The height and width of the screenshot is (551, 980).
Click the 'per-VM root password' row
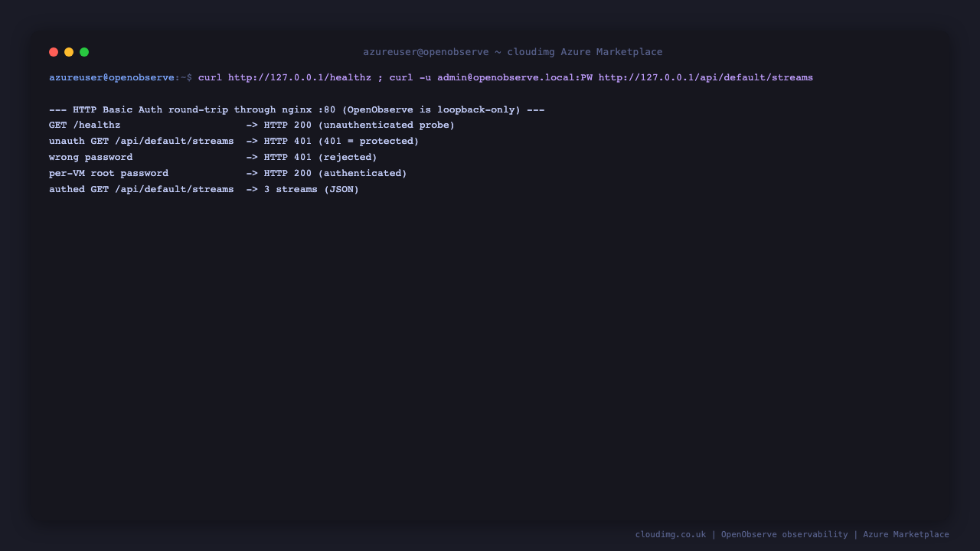click(x=228, y=174)
